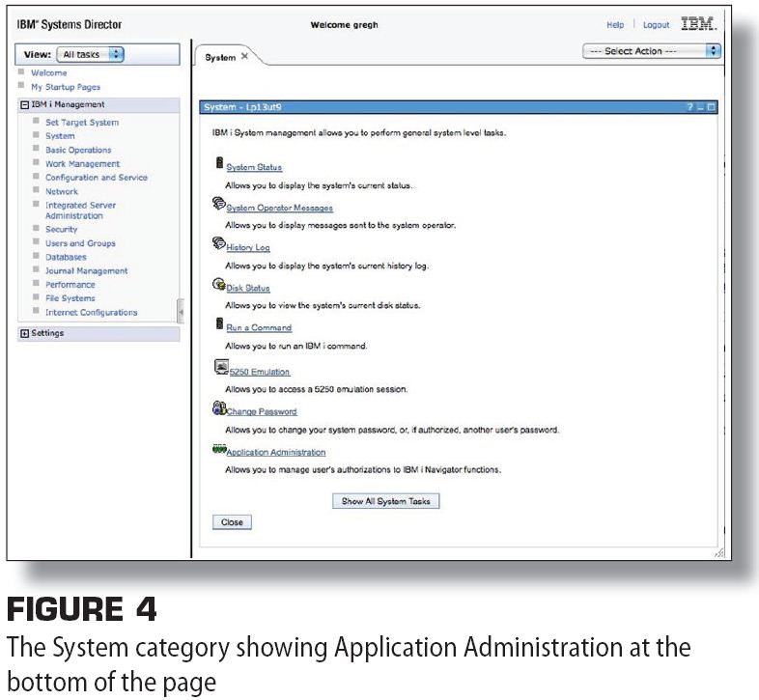Click the Help link in header
Viewport: 759px width, 700px height.
tap(615, 25)
